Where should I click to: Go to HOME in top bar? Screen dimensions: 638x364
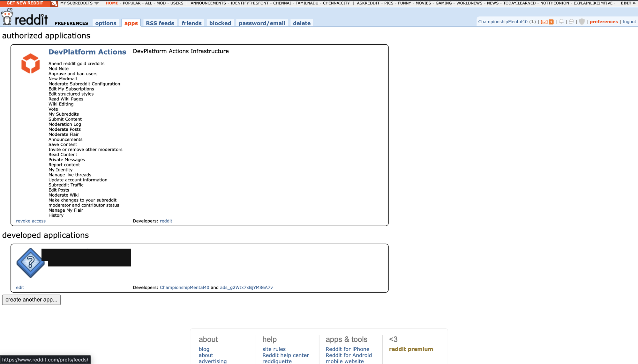[112, 3]
